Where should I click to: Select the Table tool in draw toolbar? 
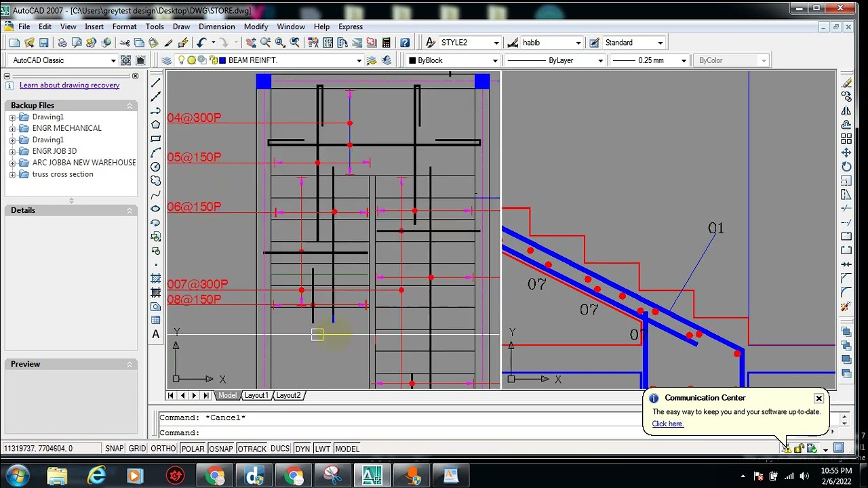click(x=156, y=320)
